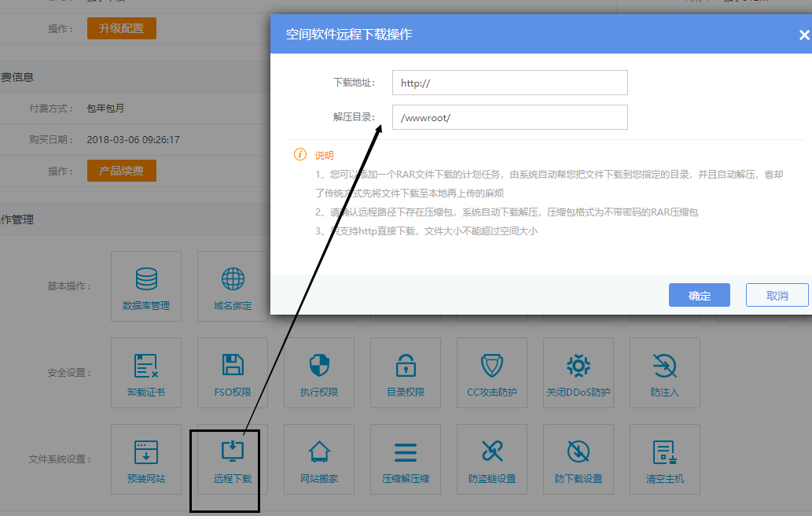This screenshot has width=812, height=516.
Task: Open 防盗链设置 anti-hotlink settings
Action: tap(491, 459)
